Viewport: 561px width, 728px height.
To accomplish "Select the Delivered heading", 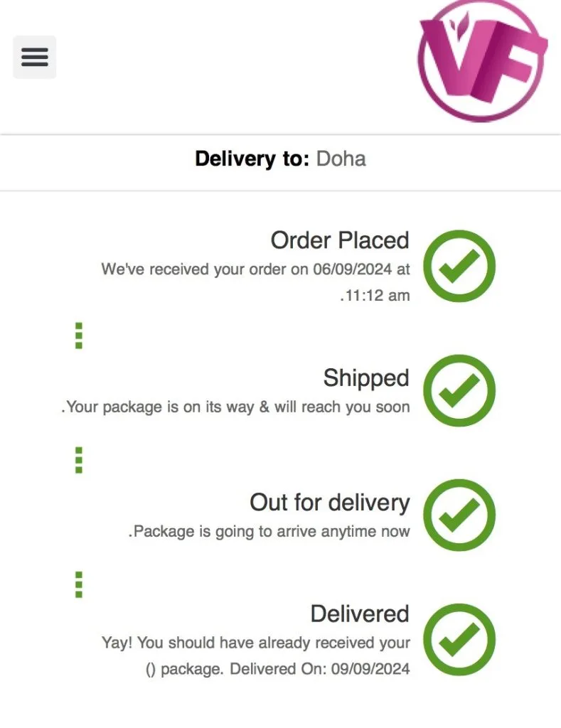I will [359, 614].
